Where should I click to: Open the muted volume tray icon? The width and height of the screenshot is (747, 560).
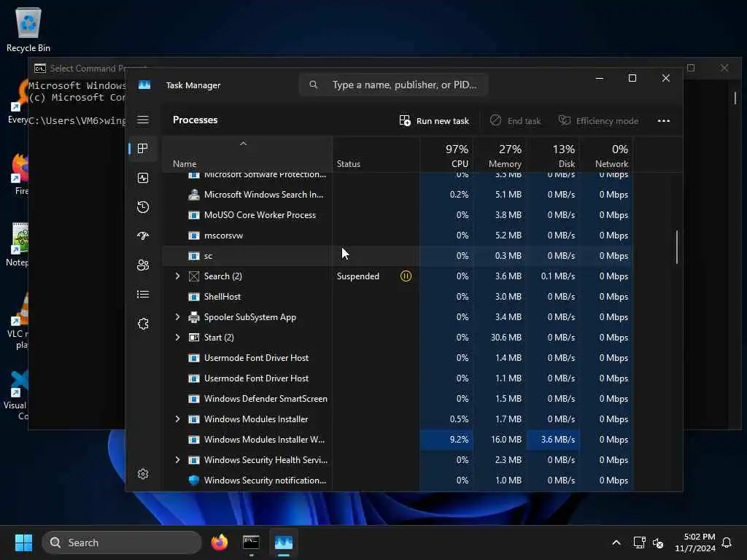coord(658,542)
